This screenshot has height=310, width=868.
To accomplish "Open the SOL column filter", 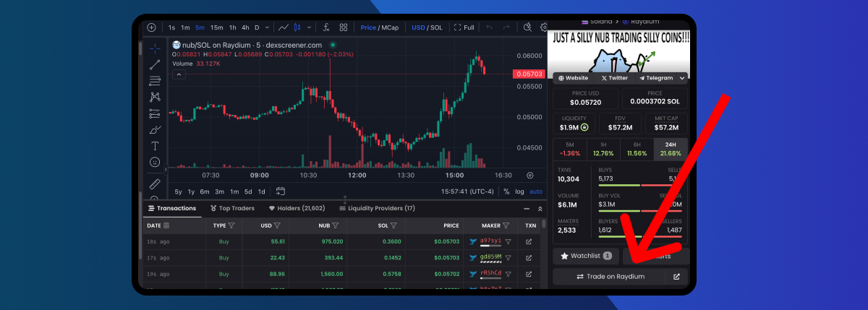I will [x=394, y=225].
